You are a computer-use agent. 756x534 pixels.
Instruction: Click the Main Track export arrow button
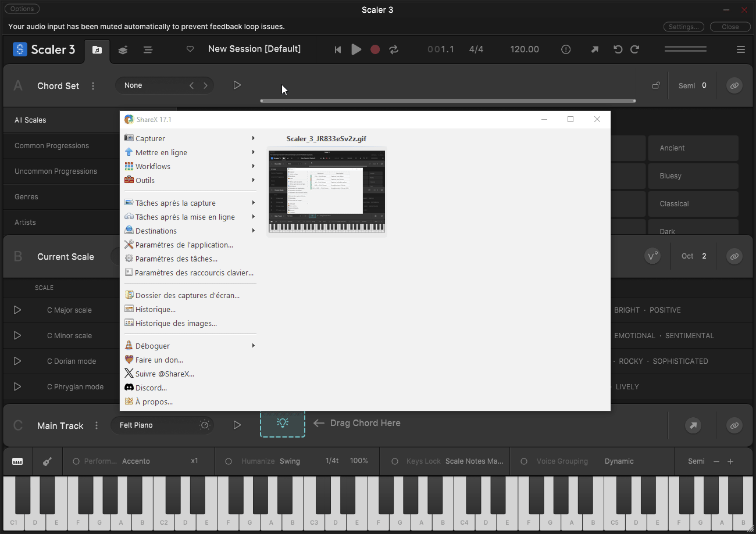tap(693, 426)
